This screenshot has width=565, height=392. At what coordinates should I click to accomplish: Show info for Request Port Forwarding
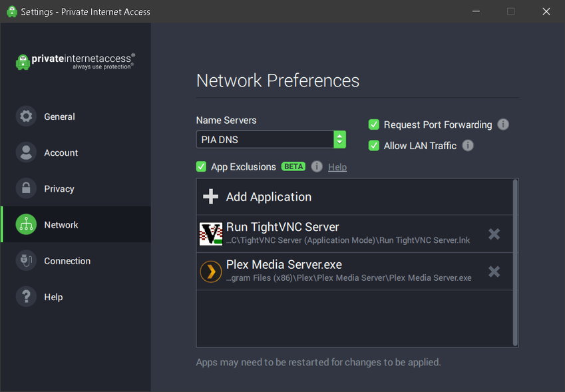pyautogui.click(x=504, y=124)
